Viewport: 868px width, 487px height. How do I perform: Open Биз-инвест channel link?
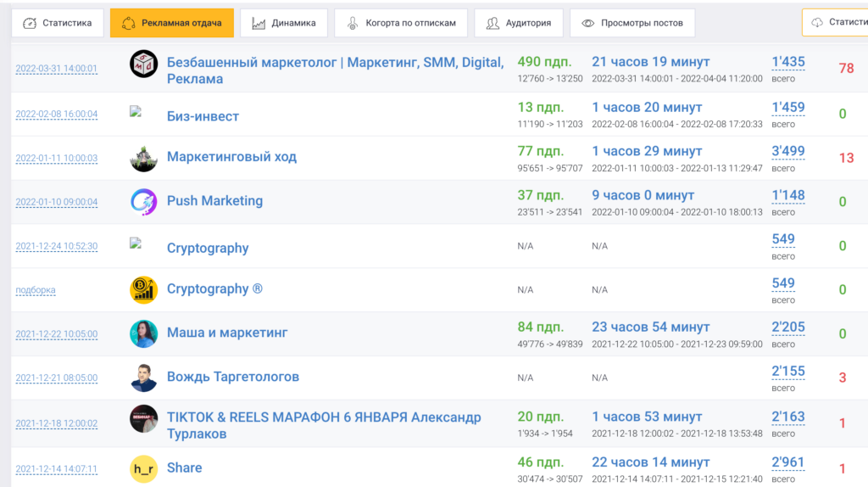pos(203,116)
